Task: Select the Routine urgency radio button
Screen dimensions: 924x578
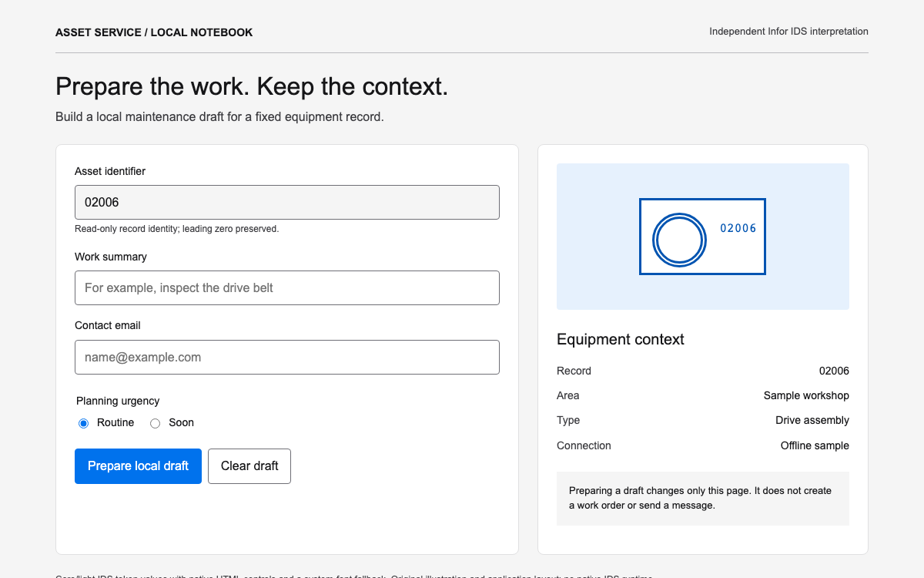Action: pos(84,423)
